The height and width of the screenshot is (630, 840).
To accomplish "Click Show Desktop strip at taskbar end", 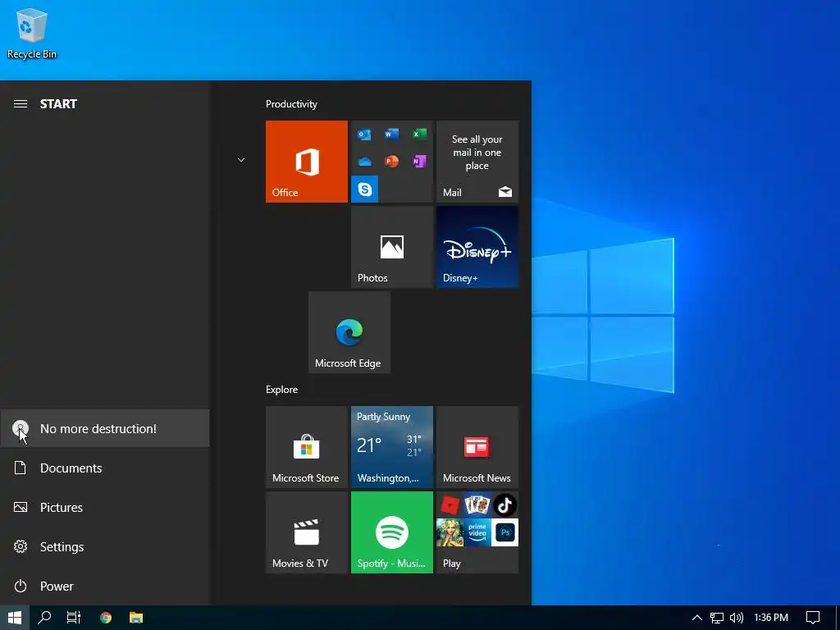I will pyautogui.click(x=838, y=618).
